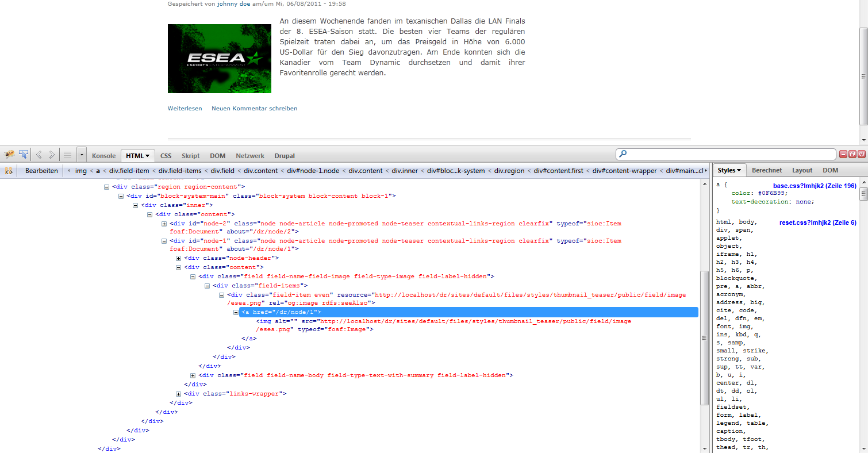Open the Layout side panel tab
Viewport: 868px width, 453px height.
coord(802,170)
